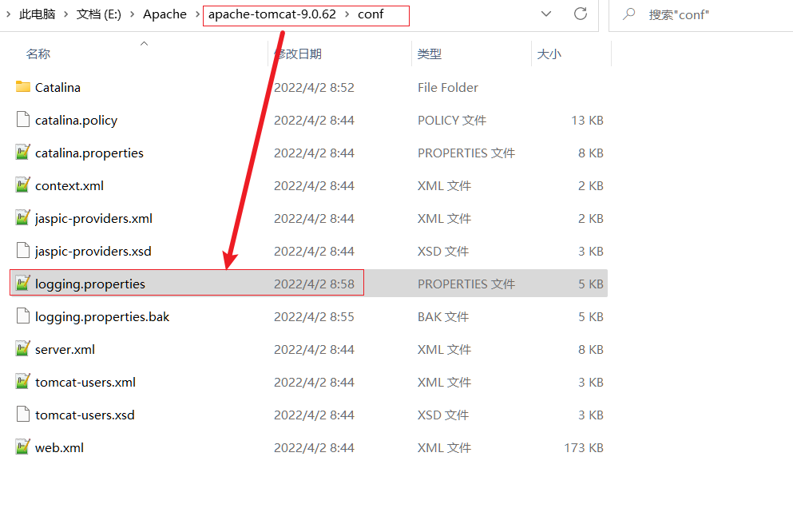Viewport: 793px width, 532px height.
Task: Select tomcat-users.xml file name
Action: tap(85, 383)
